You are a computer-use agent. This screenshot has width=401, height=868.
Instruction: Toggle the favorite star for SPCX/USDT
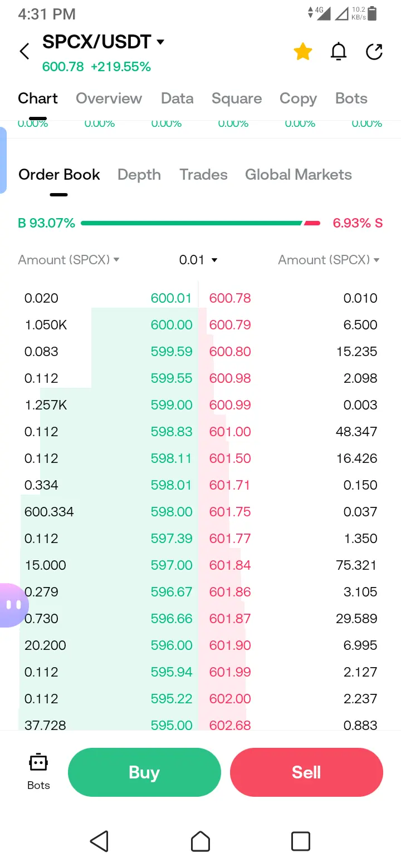(x=303, y=52)
